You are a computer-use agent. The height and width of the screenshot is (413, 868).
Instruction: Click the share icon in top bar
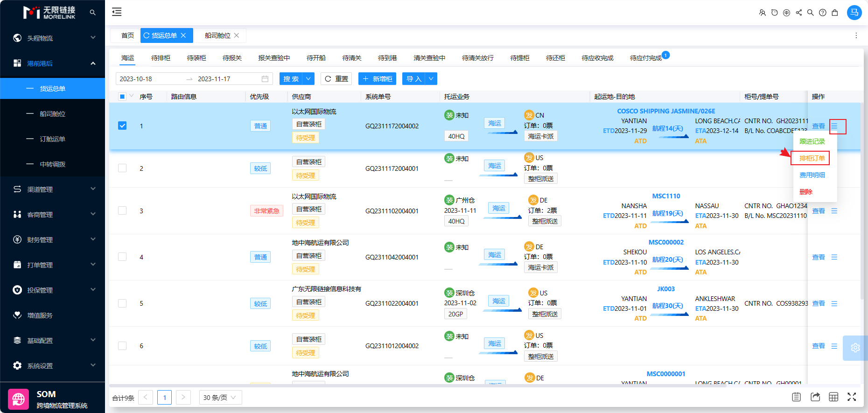click(x=799, y=13)
